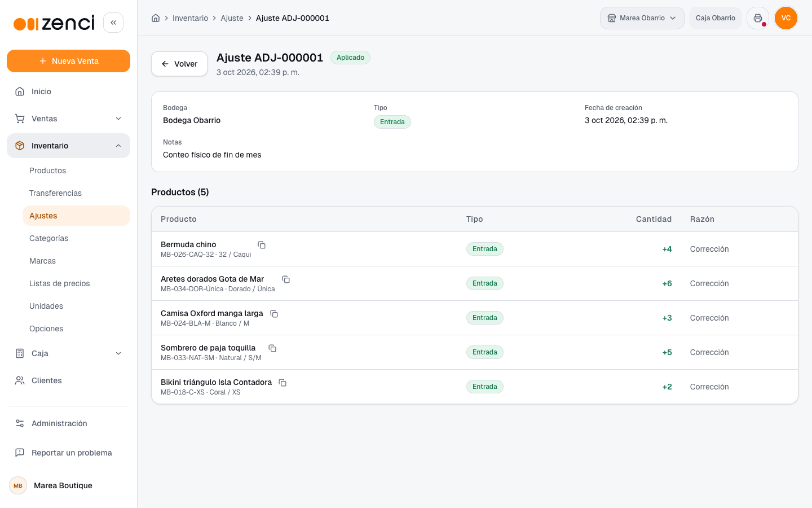Viewport: 812px width, 508px height.
Task: Open Productos under Inventario
Action: pyautogui.click(x=76, y=170)
